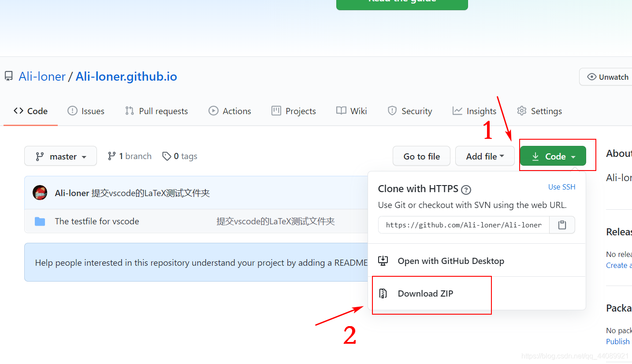Copy clone URL with clipboard icon
The height and width of the screenshot is (364, 632).
[562, 225]
